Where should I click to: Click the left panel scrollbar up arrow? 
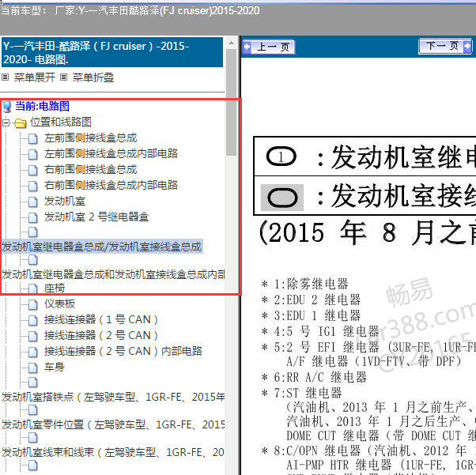[x=231, y=43]
